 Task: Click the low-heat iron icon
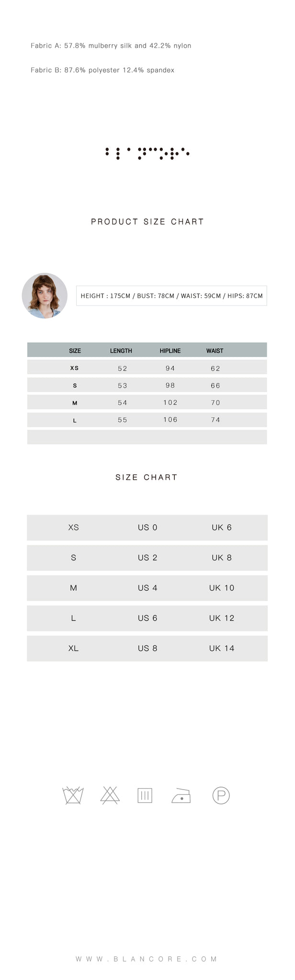(x=181, y=795)
